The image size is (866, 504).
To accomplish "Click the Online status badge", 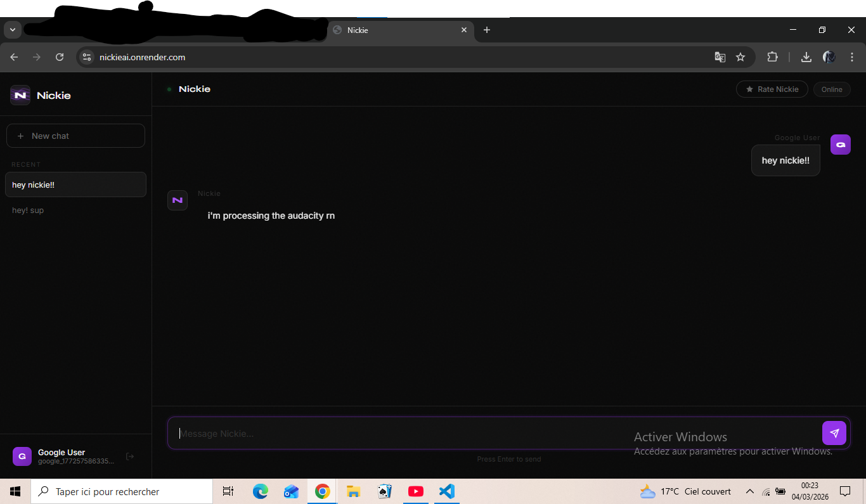I will click(x=832, y=89).
